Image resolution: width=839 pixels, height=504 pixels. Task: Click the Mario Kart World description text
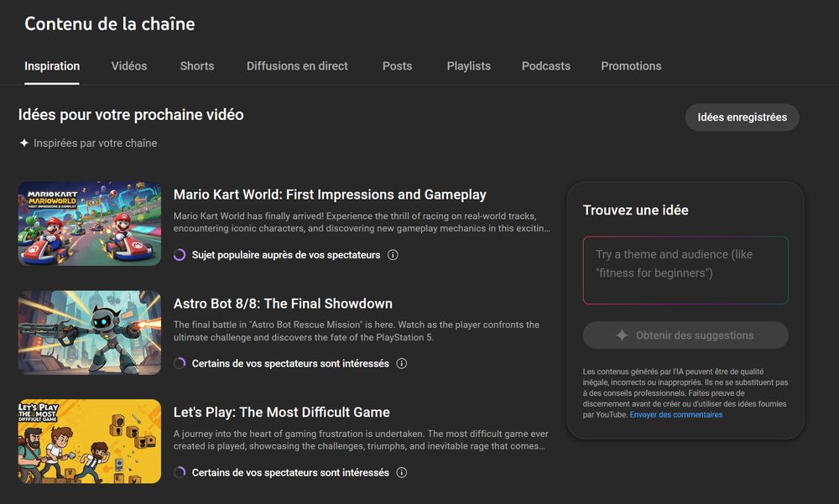coord(361,222)
